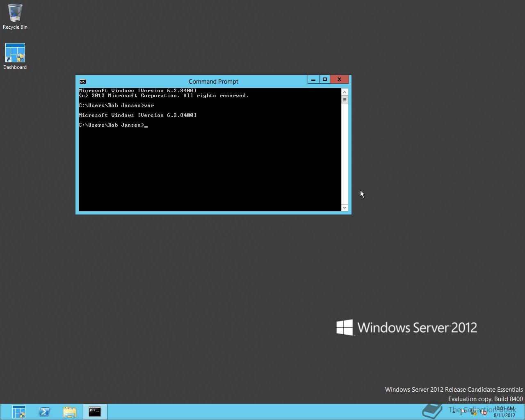Open the Action Center flag icon
The height and width of the screenshot is (420, 525).
tap(464, 412)
